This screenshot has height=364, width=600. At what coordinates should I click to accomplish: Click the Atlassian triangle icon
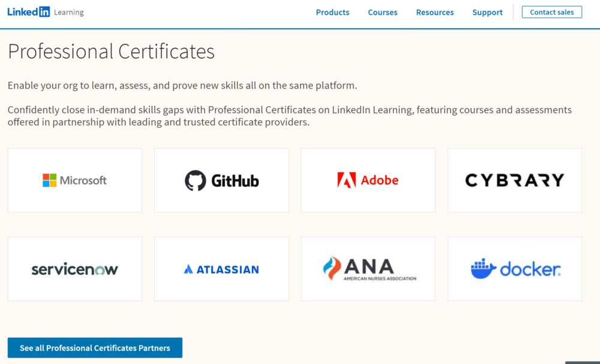[188, 270]
